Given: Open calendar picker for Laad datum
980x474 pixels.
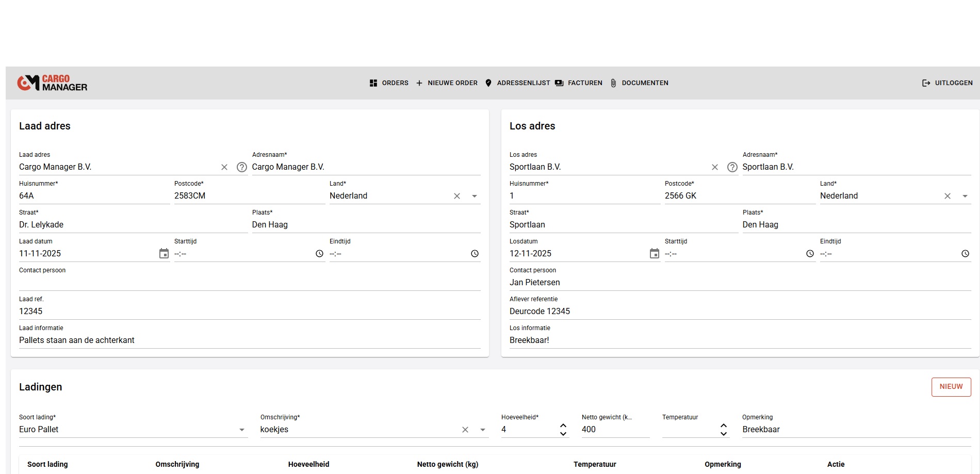Looking at the screenshot, I should tap(164, 253).
